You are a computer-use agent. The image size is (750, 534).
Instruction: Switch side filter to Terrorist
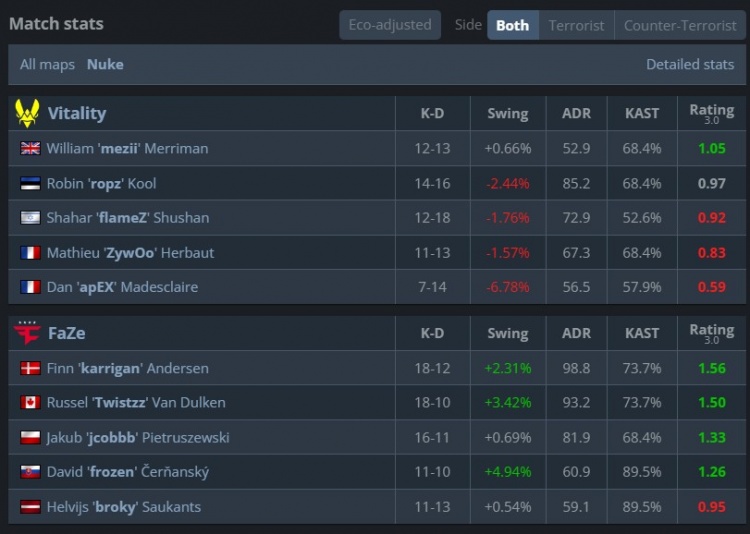[576, 25]
